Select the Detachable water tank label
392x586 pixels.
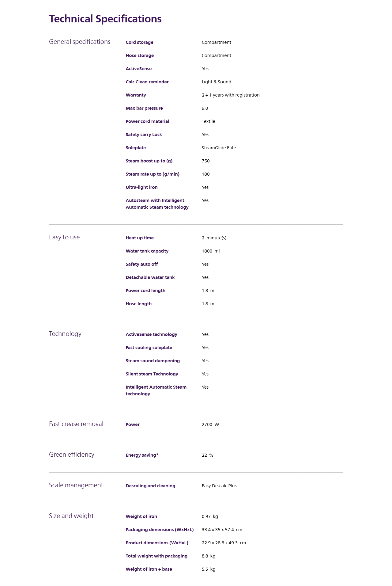[150, 277]
